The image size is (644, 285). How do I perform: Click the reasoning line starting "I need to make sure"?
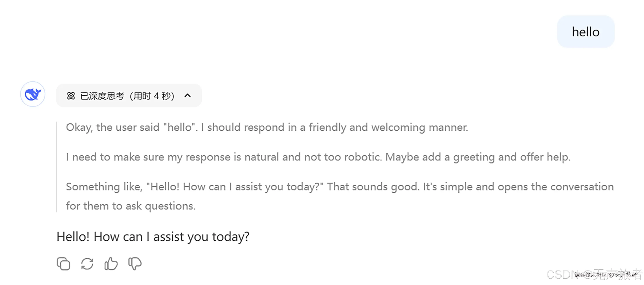click(x=318, y=157)
